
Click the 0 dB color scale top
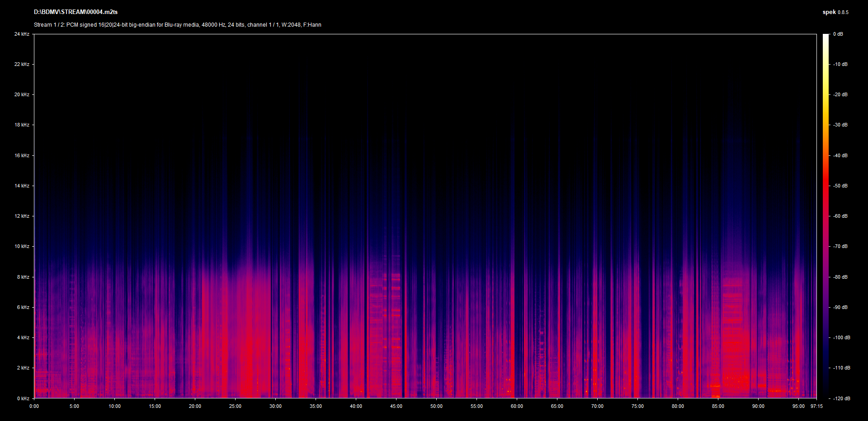pyautogui.click(x=838, y=34)
